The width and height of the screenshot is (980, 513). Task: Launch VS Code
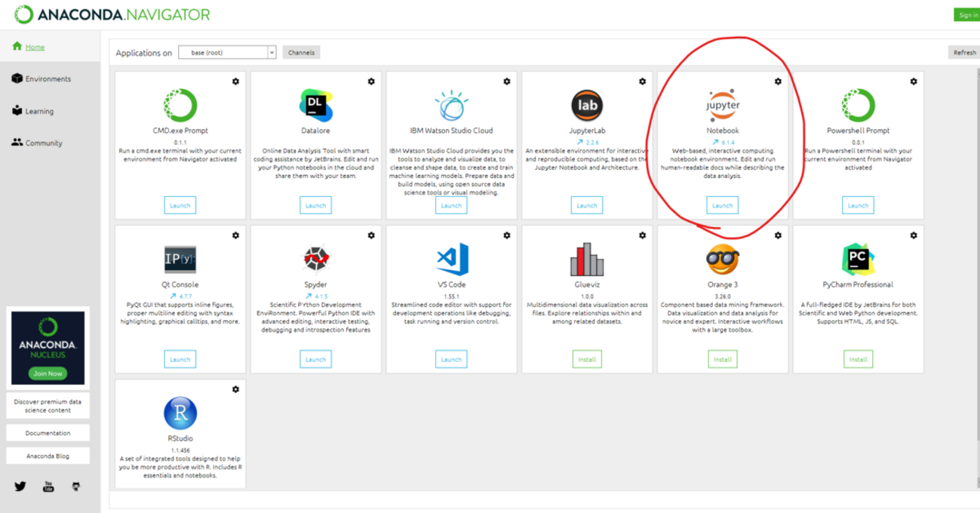(x=451, y=359)
